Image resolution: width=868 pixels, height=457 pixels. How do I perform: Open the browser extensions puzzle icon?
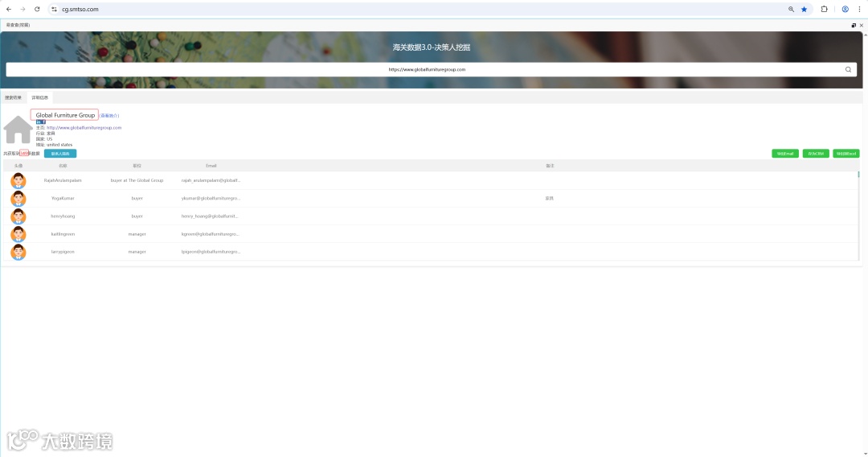pos(825,9)
